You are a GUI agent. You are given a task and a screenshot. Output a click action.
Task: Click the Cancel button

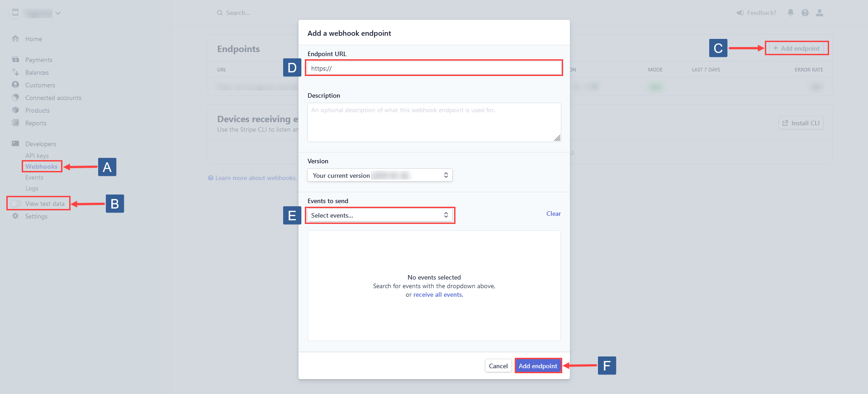[498, 366]
